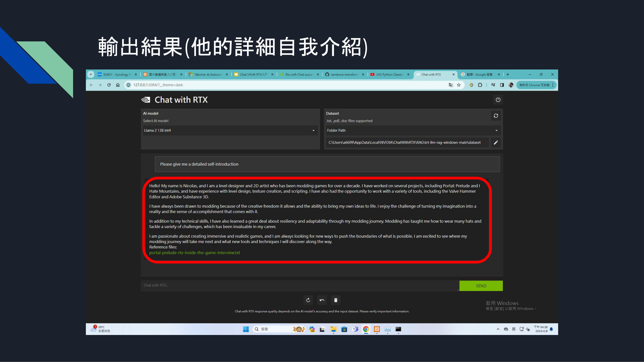The image size is (644, 362).
Task: Click the user message 'Please give me a detailed self-introduction'
Action: 327,164
